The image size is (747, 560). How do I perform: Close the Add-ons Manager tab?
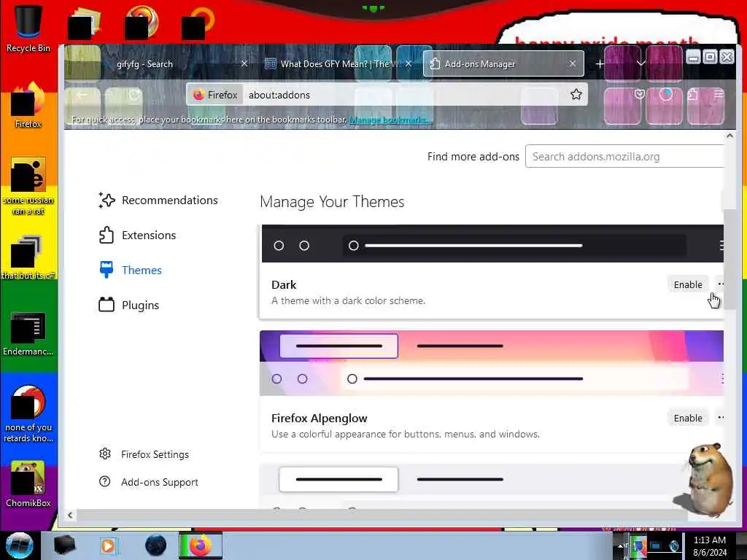[x=573, y=63]
